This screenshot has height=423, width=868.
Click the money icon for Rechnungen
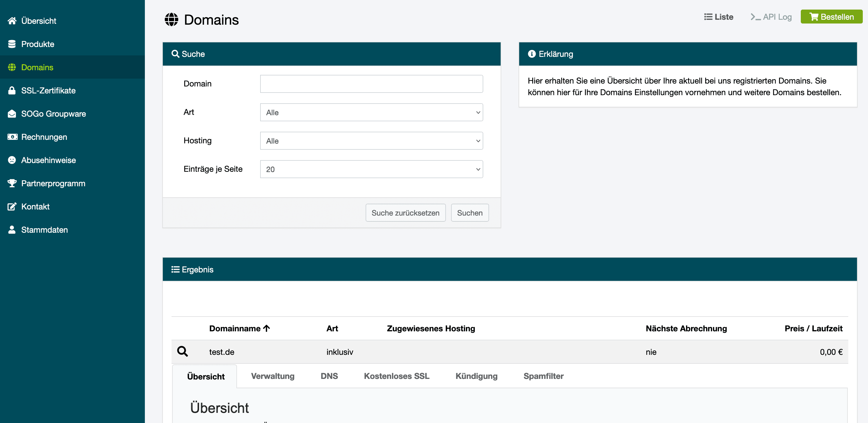point(12,137)
